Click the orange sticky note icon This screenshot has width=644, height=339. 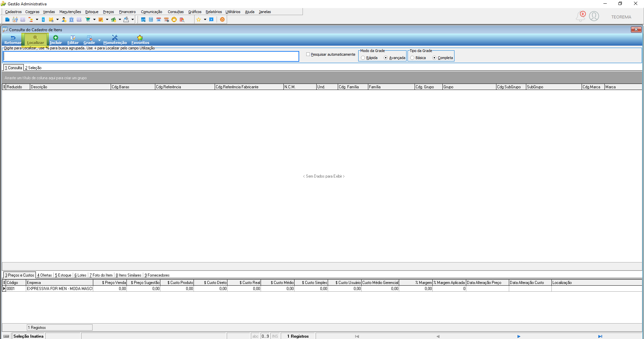tap(101, 19)
